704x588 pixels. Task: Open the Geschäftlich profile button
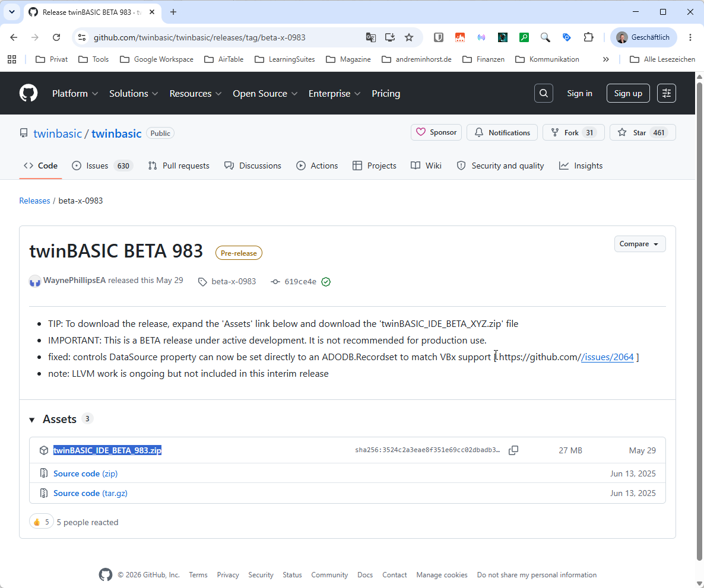643,37
